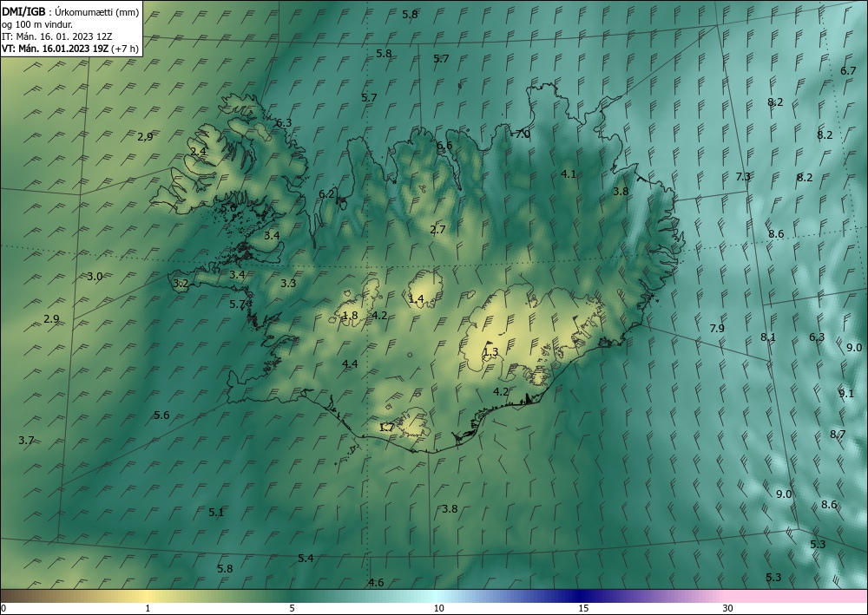Select the 'IT: Mán. 16. 01. 2023 12Z' line
Image resolution: width=868 pixels, height=615 pixels.
[x=57, y=36]
